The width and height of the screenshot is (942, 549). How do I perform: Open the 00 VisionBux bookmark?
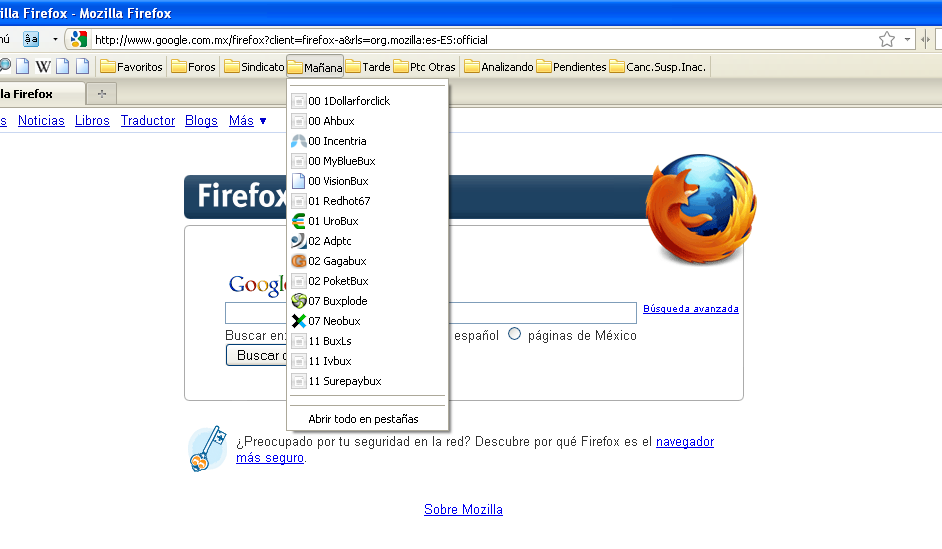pos(368,181)
